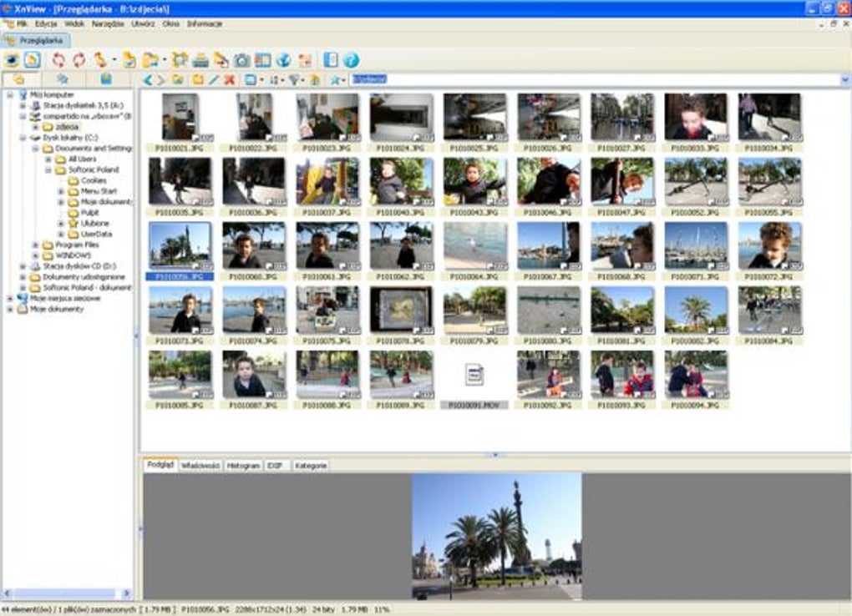The height and width of the screenshot is (616, 852).
Task: Switch to the Favorites side panel tab
Action: coord(63,79)
